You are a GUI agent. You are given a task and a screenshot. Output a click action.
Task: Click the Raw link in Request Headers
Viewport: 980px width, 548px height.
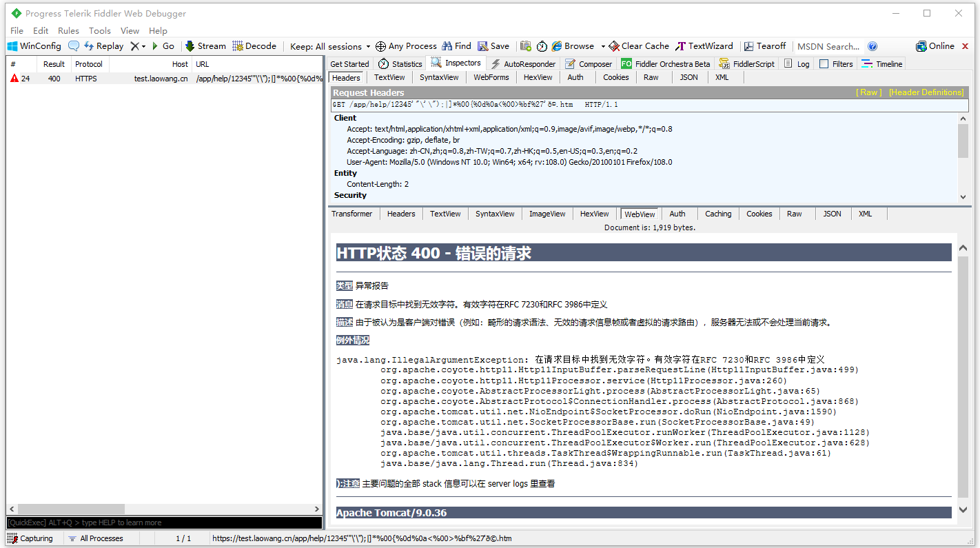coord(868,92)
